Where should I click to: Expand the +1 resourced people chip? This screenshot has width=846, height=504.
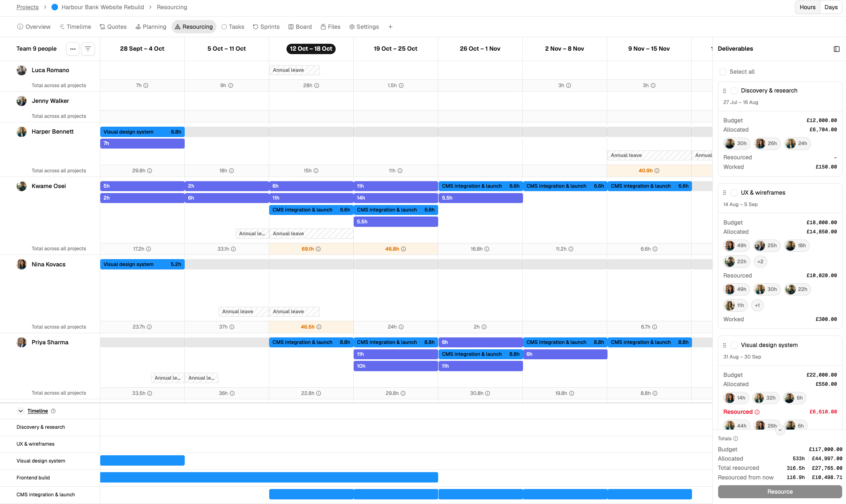click(757, 306)
